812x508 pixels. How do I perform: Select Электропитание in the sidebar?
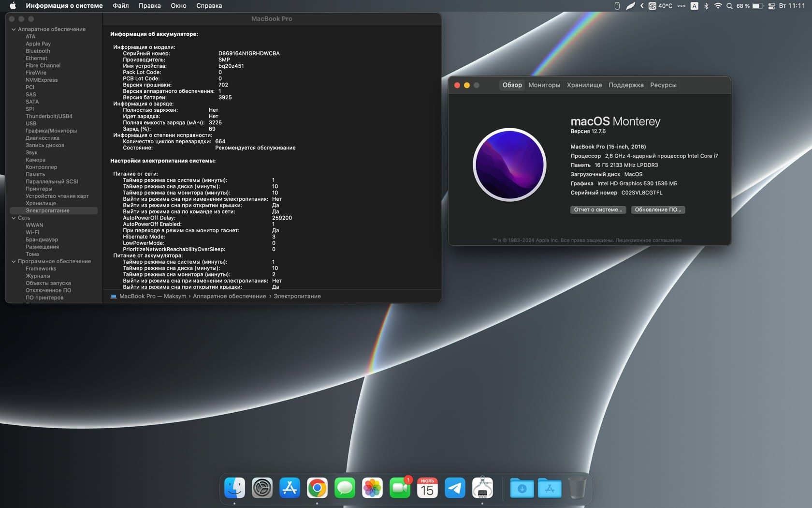click(54, 210)
